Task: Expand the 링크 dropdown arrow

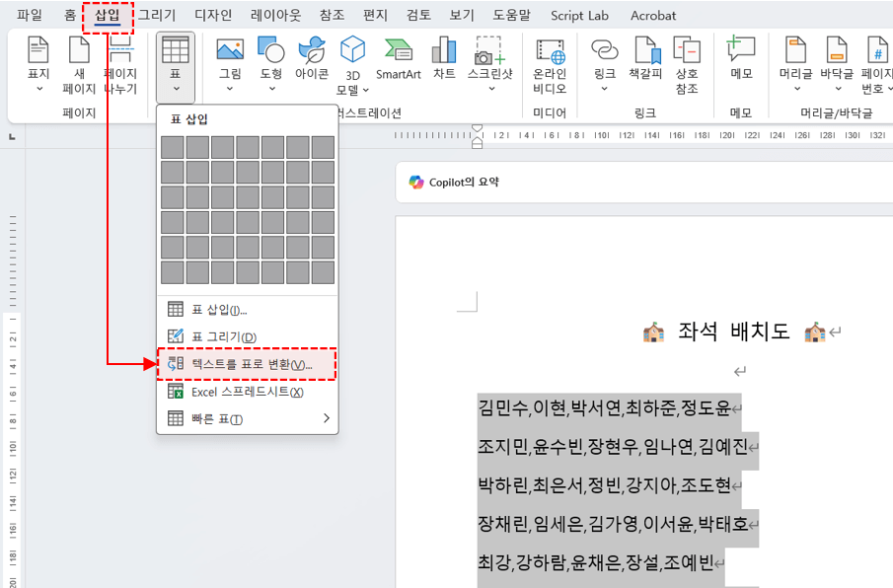Action: (602, 86)
